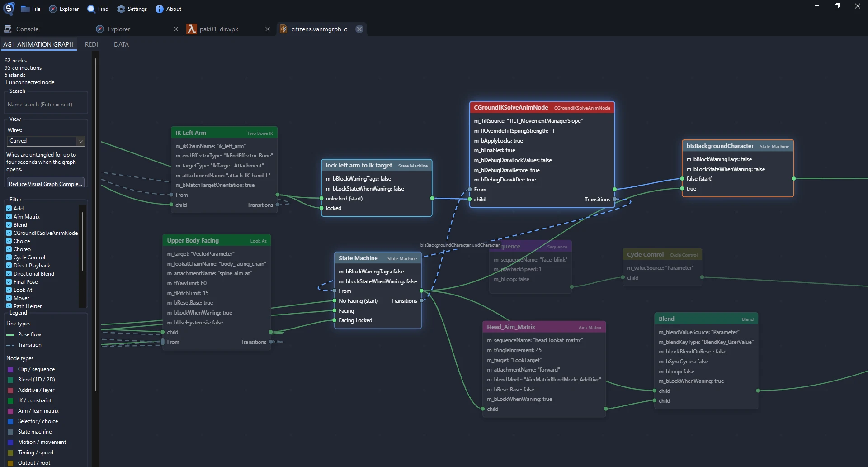Select the IK Left Arm node header
The image size is (868, 467).
[224, 133]
